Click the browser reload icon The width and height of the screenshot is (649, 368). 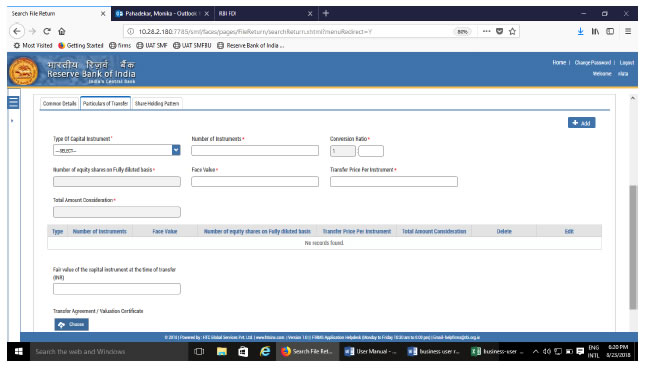coord(47,31)
